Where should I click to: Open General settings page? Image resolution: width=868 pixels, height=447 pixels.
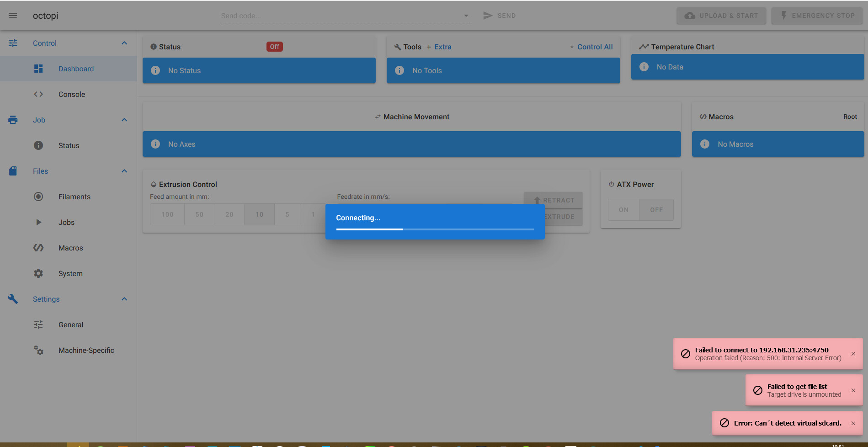pyautogui.click(x=69, y=325)
